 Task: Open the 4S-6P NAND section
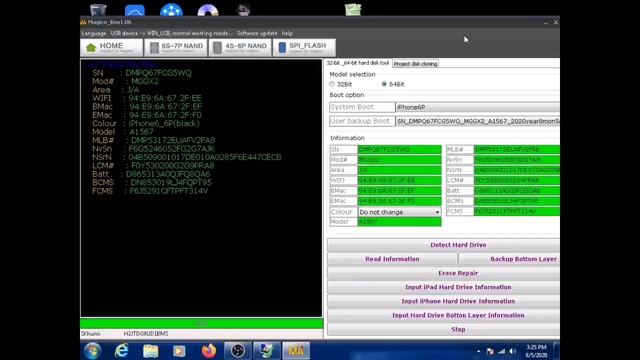click(240, 47)
